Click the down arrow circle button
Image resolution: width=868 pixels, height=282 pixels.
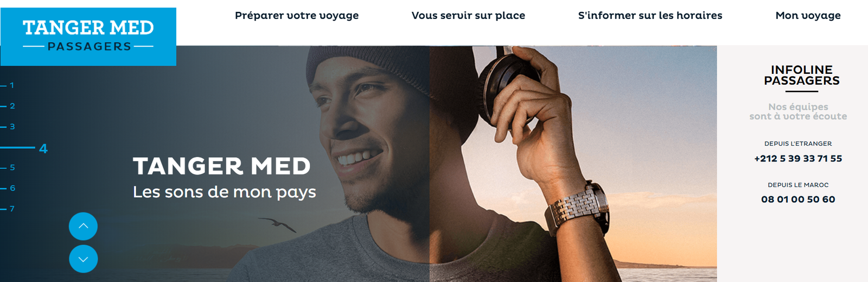click(83, 259)
